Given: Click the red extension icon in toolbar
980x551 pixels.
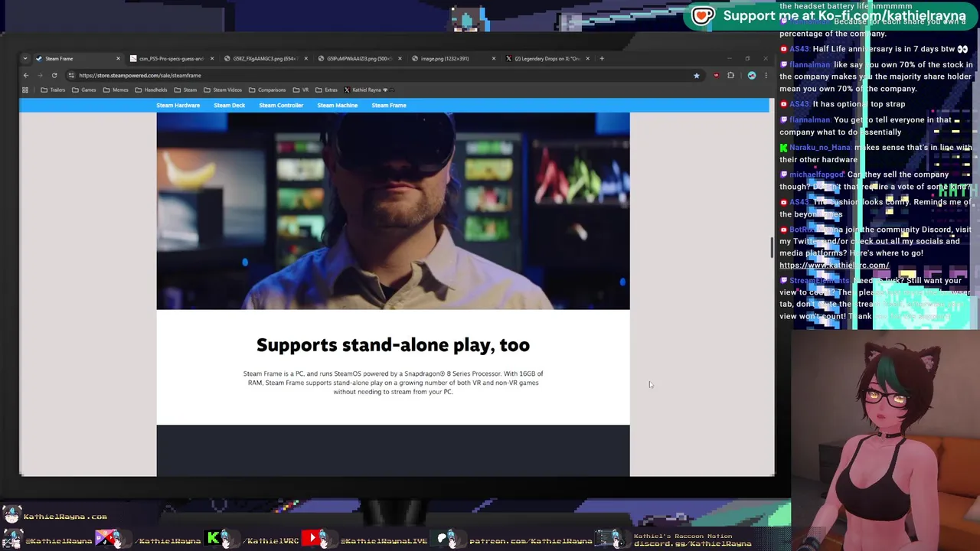Looking at the screenshot, I should [716, 75].
